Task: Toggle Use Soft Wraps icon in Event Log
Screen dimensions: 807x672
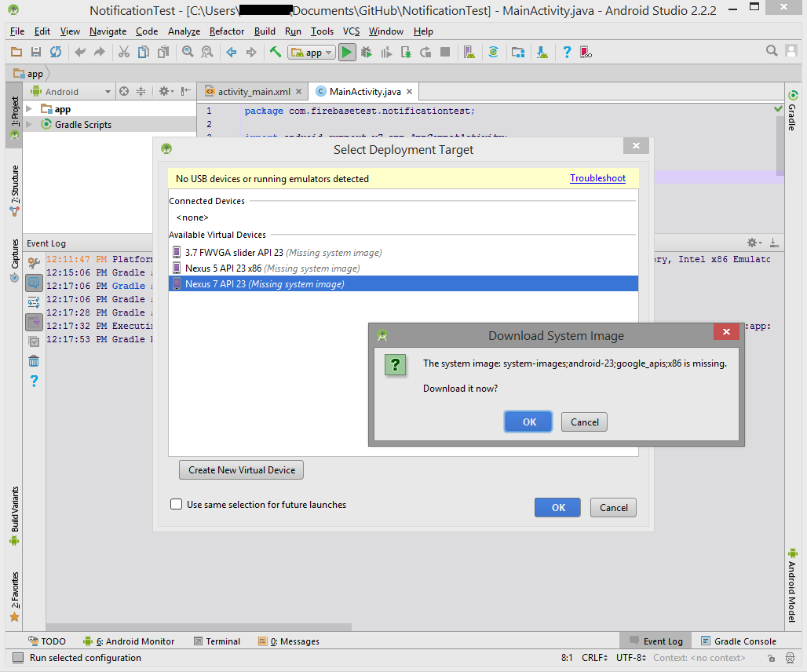Action: click(x=34, y=302)
